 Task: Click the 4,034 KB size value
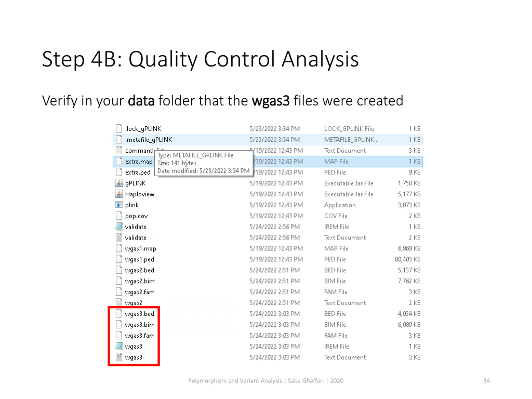(409, 314)
